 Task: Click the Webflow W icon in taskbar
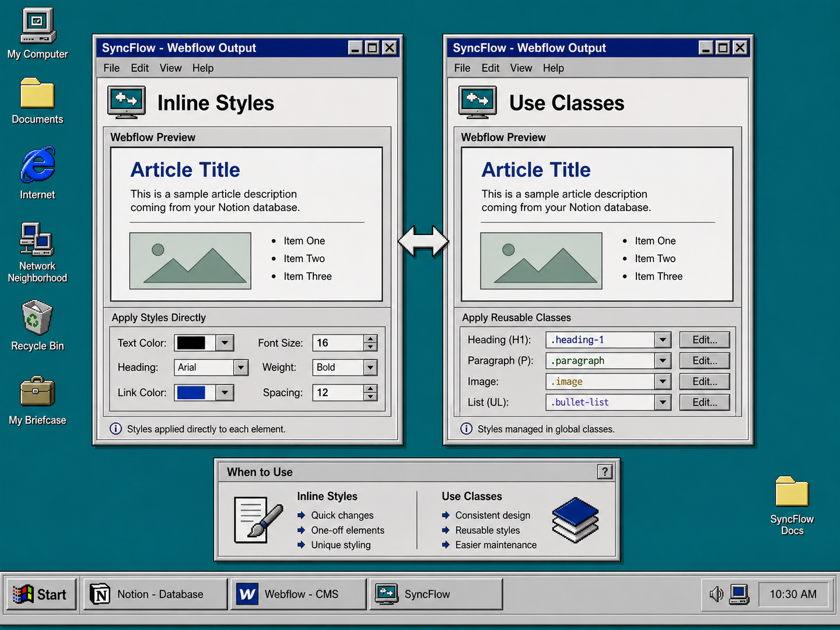(x=247, y=594)
